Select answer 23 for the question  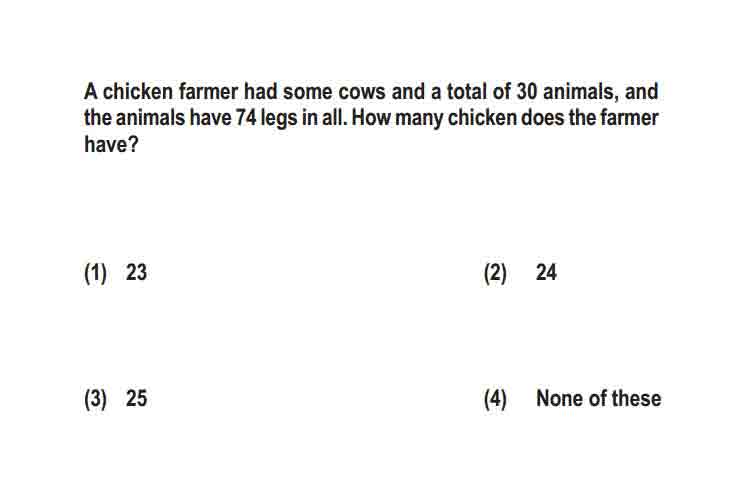coord(136,272)
